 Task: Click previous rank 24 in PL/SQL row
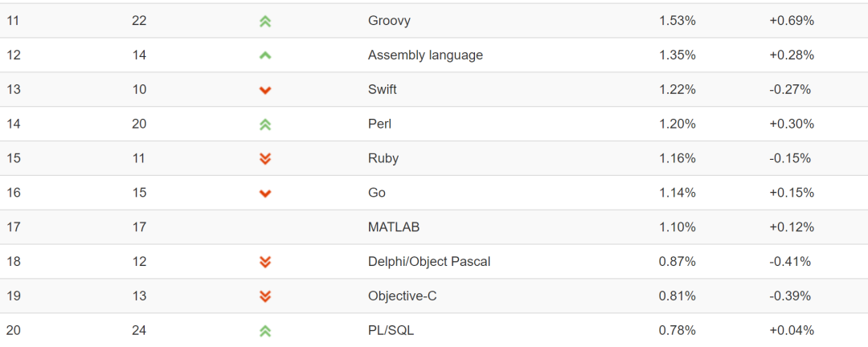click(140, 330)
